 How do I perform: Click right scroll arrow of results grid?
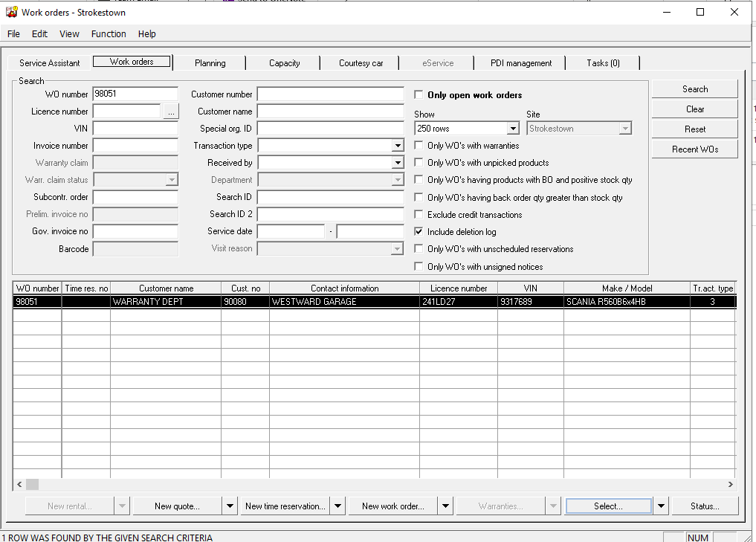coord(731,484)
